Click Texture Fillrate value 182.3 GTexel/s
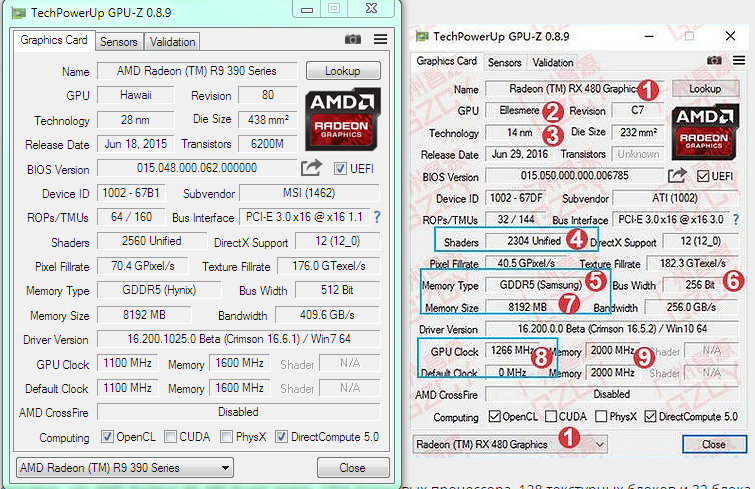 coord(692,263)
